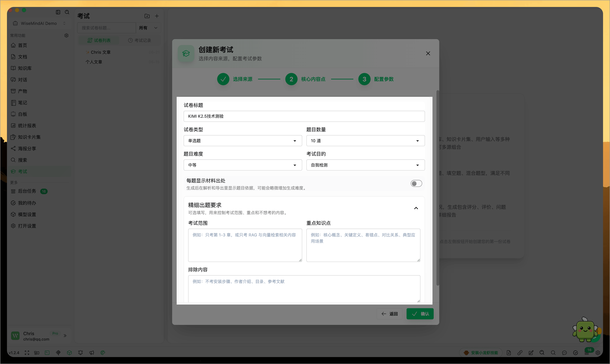
Task: Close the 创建新考试 dialog
Action: pyautogui.click(x=428, y=53)
